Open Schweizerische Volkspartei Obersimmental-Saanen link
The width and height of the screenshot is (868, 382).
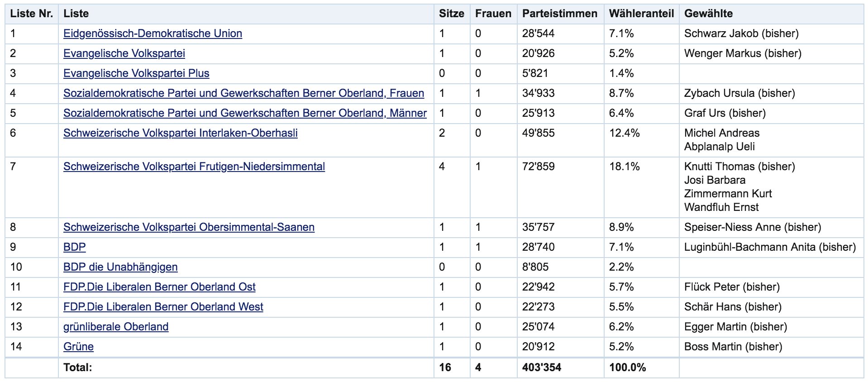coord(189,227)
